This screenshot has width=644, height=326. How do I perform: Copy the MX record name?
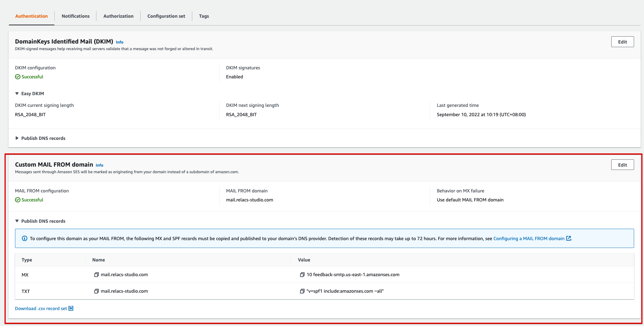96,275
